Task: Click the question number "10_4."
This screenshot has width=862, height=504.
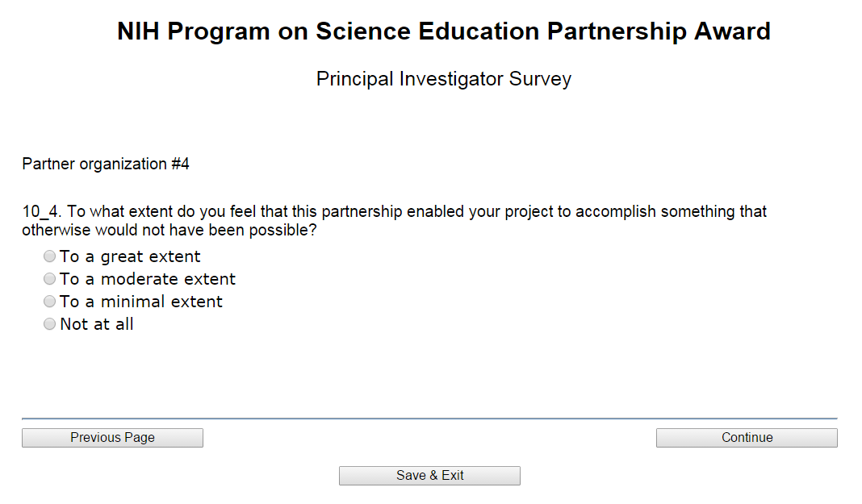Action: click(42, 212)
